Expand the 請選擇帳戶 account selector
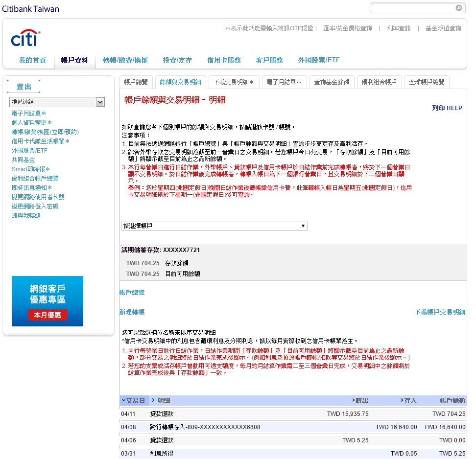The width and height of the screenshot is (476, 459). coord(214,226)
